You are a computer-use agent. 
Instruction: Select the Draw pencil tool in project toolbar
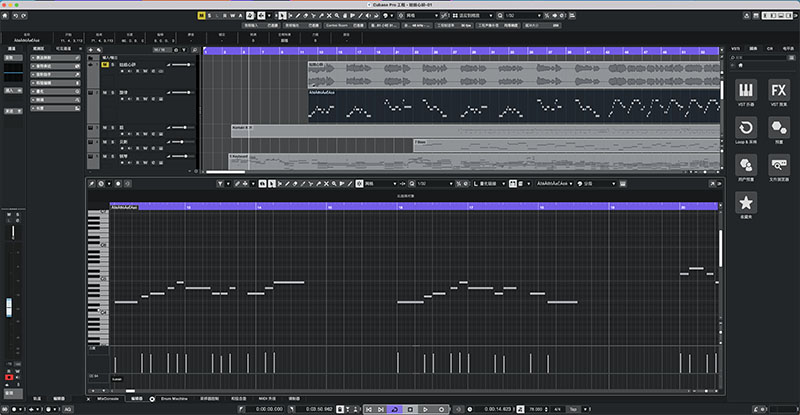pos(298,16)
